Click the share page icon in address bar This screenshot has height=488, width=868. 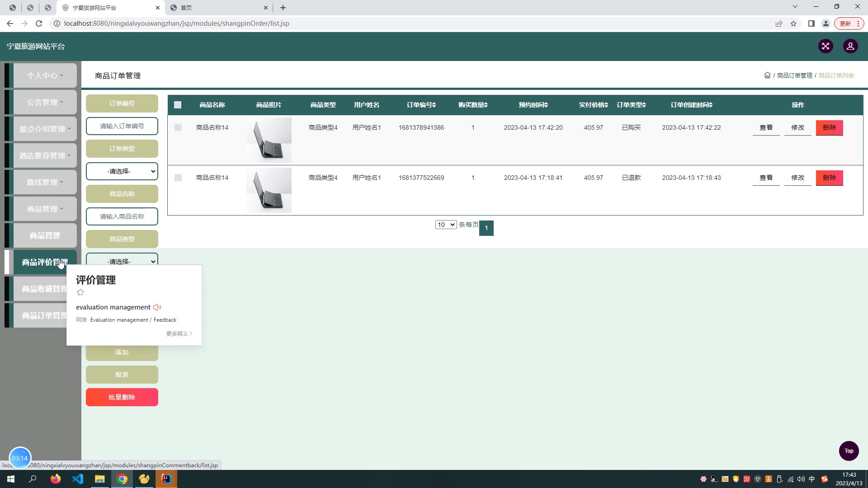[779, 23]
